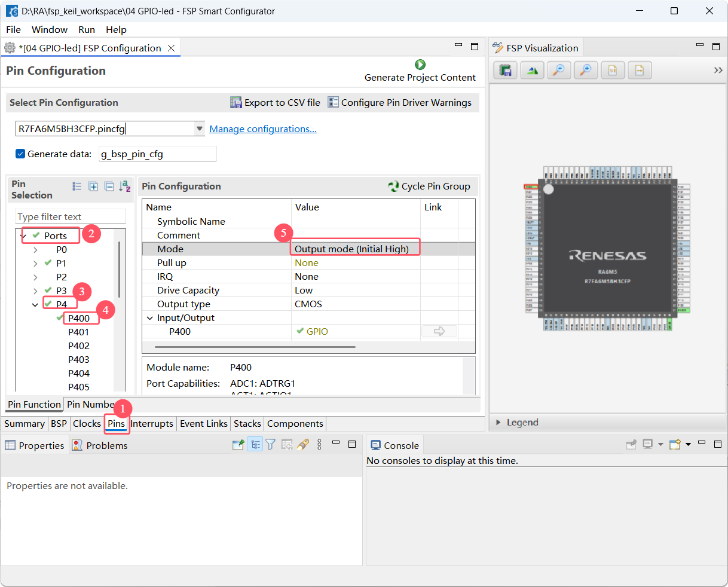
Task: Minimize the FSP Visualization panel
Action: point(700,45)
